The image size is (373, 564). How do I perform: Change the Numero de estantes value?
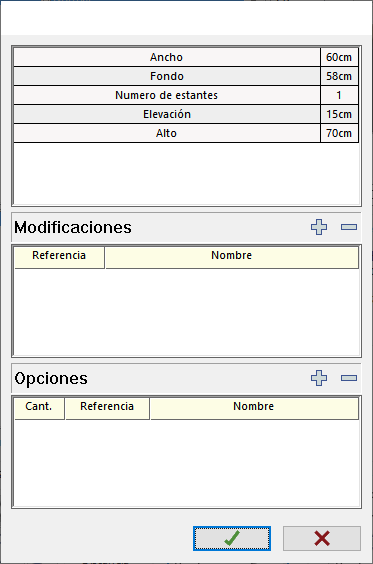(339, 95)
